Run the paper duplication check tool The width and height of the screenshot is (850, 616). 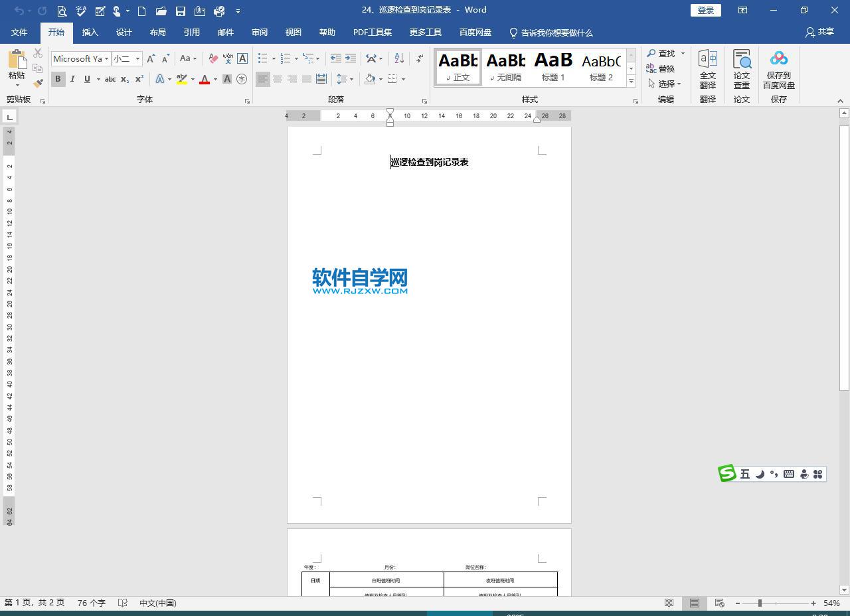pos(741,68)
